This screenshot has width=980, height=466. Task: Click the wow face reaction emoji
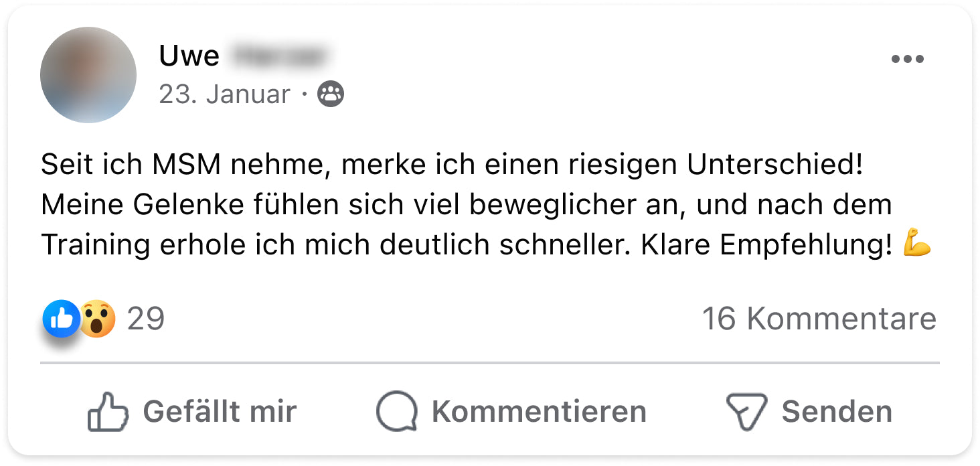point(98,319)
